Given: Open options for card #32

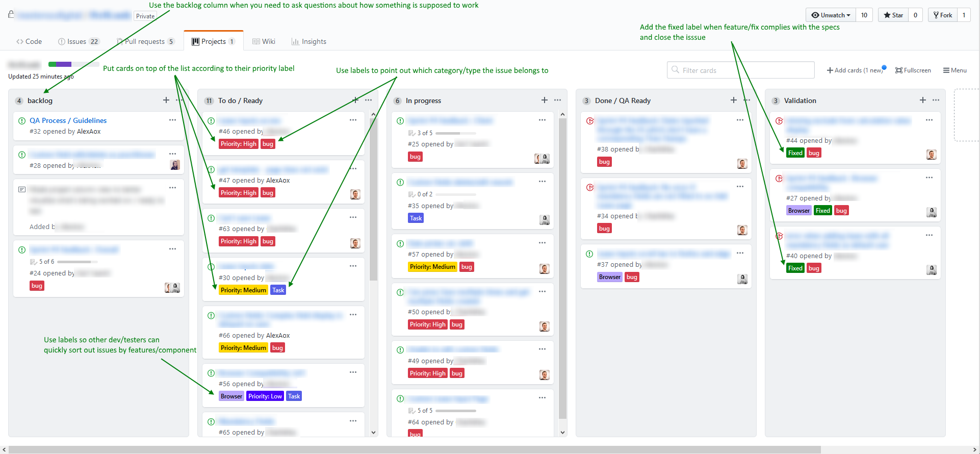Looking at the screenshot, I should 173,120.
